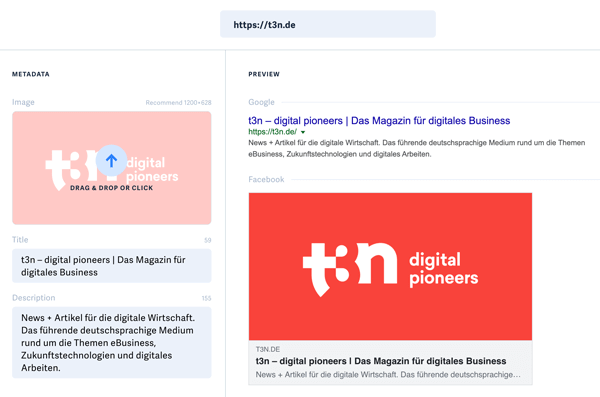Click the Recommend 1200×628 hint text

178,103
